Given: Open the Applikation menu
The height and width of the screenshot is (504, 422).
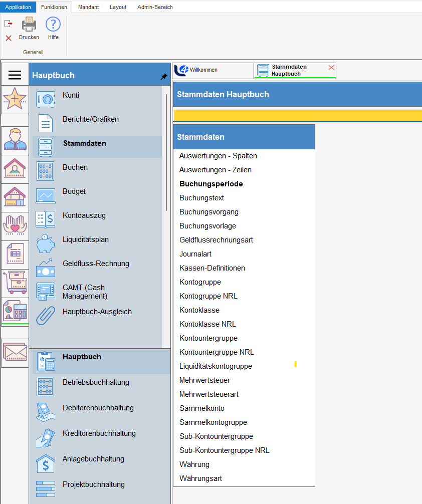Looking at the screenshot, I should 18,7.
